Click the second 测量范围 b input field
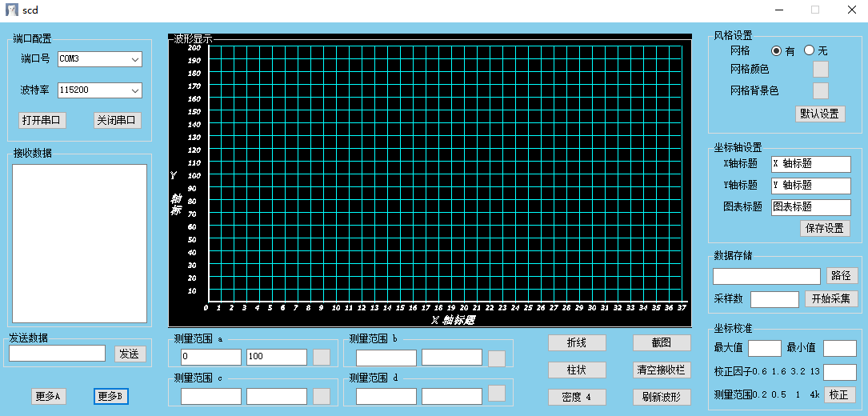868x416 pixels. click(452, 358)
